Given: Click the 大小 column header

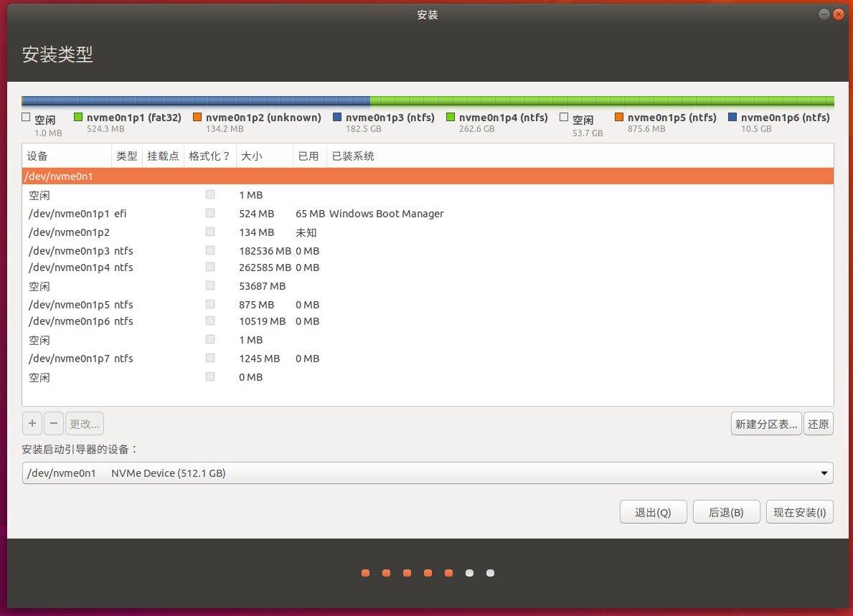Looking at the screenshot, I should pyautogui.click(x=264, y=156).
